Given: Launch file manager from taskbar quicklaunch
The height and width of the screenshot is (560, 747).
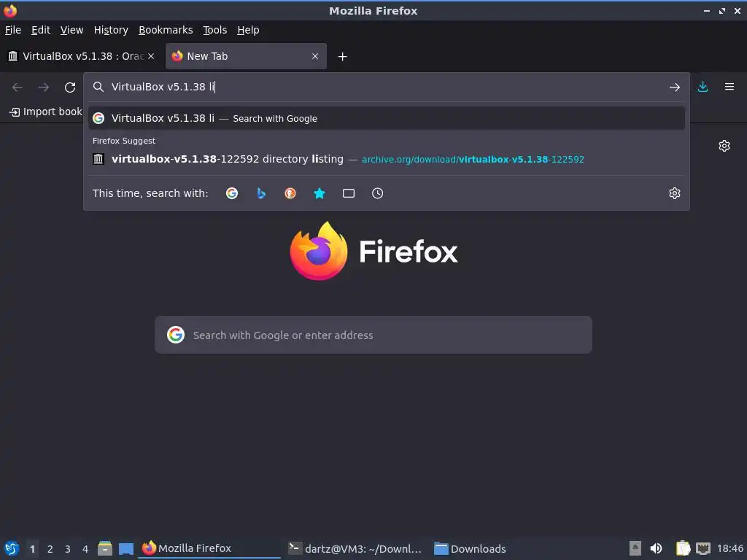Looking at the screenshot, I should [105, 548].
